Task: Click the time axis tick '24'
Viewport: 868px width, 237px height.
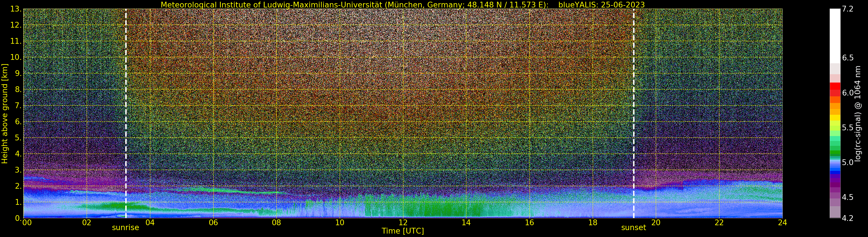Action: (782, 223)
